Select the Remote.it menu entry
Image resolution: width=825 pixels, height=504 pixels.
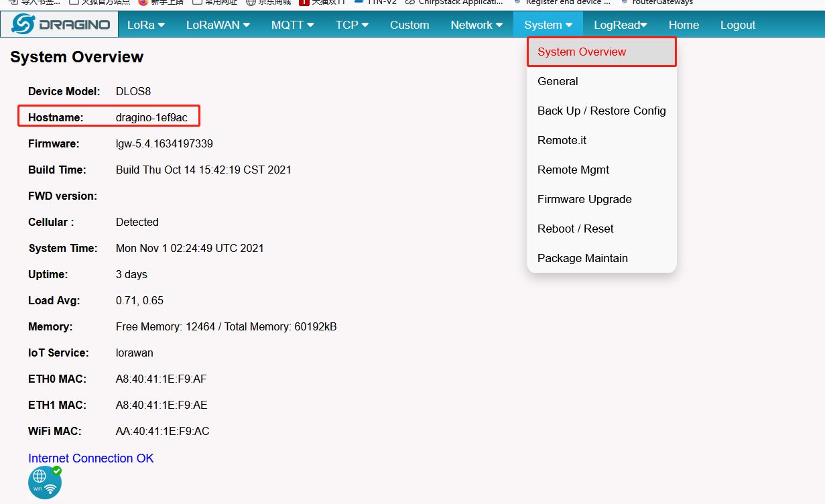602,140
